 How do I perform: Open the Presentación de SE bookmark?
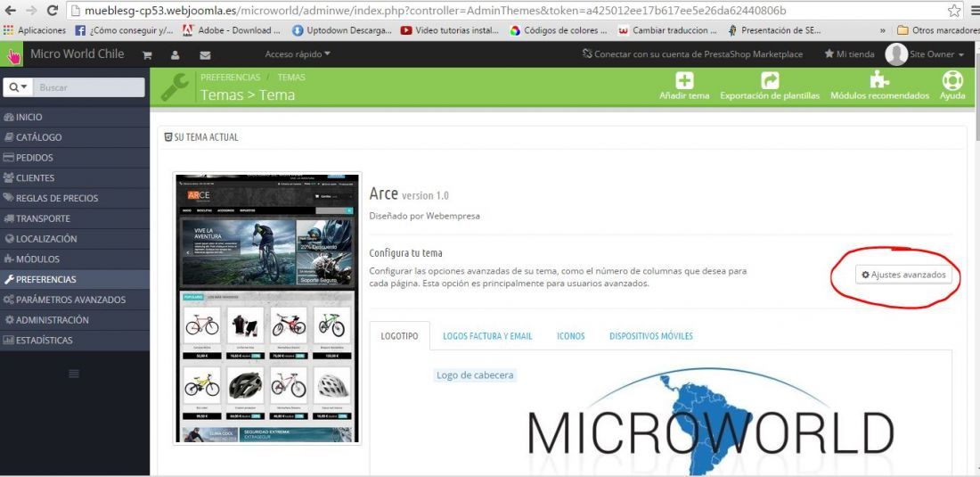(x=774, y=30)
